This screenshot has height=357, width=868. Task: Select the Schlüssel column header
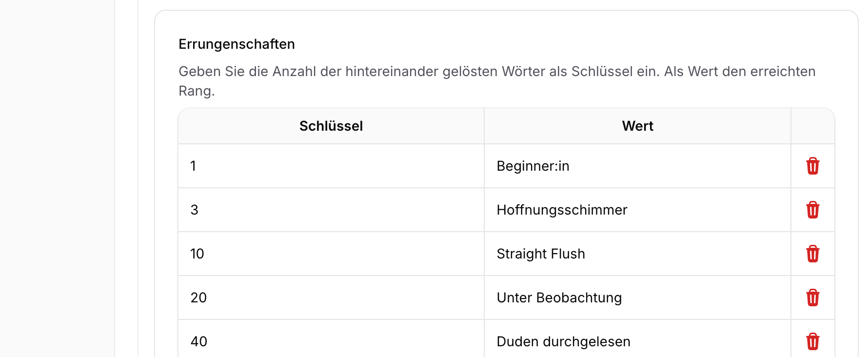pyautogui.click(x=331, y=126)
